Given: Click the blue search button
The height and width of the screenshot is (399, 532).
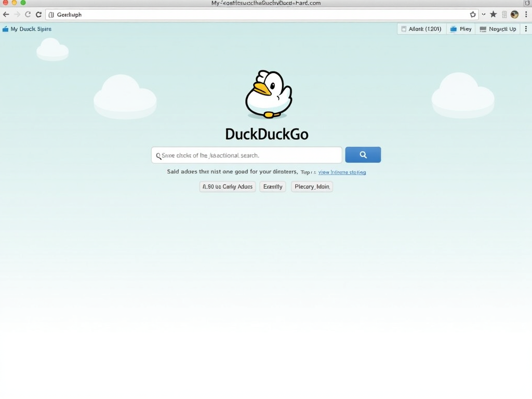Looking at the screenshot, I should tap(363, 155).
